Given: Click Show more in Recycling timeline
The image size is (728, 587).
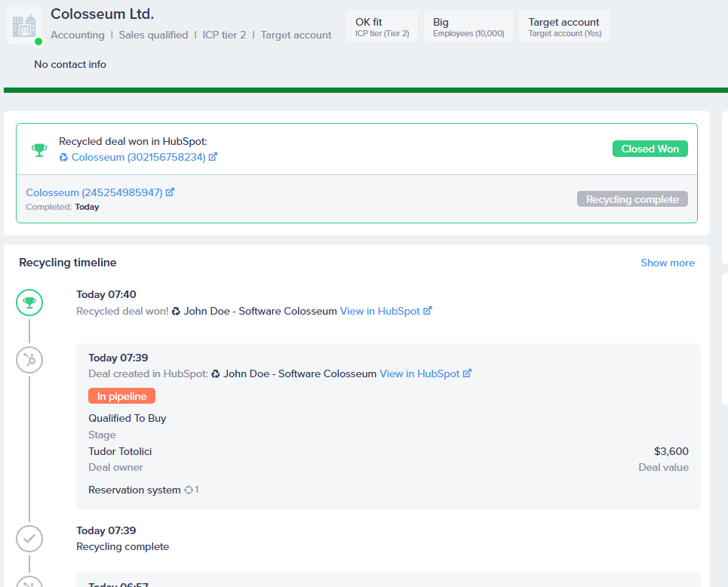Looking at the screenshot, I should coord(668,263).
